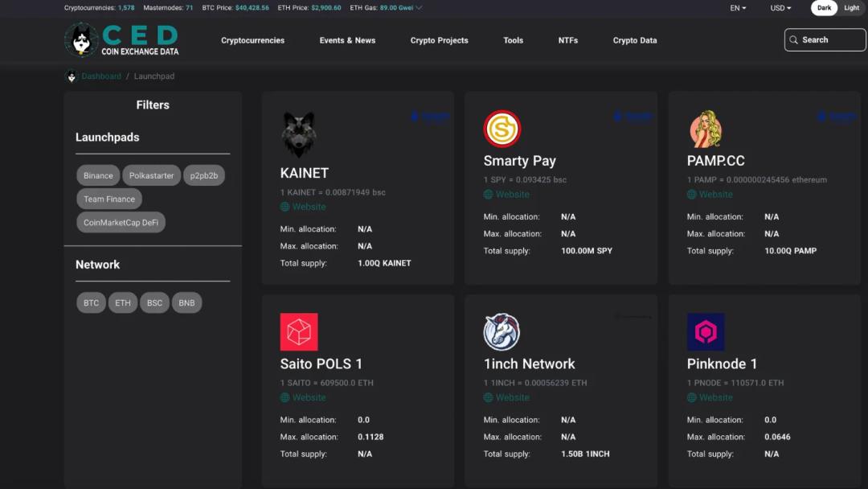Click the 100.00M SPY total supply value
This screenshot has width=868, height=489.
click(586, 251)
